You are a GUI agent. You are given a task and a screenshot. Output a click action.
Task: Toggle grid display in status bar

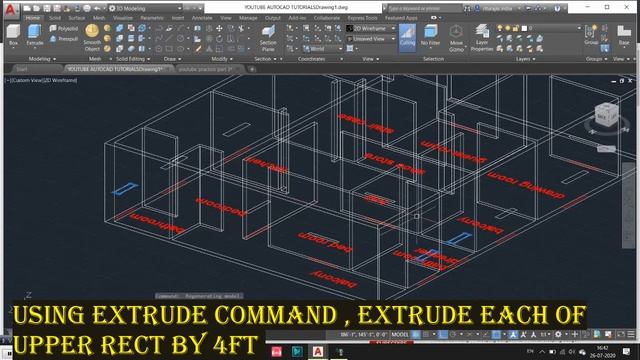pos(416,334)
